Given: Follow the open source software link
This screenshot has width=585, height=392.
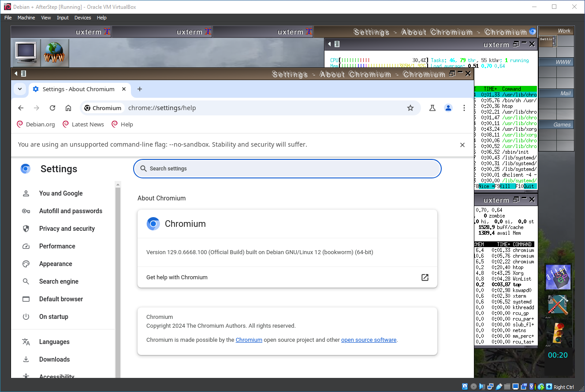Looking at the screenshot, I should [x=369, y=340].
